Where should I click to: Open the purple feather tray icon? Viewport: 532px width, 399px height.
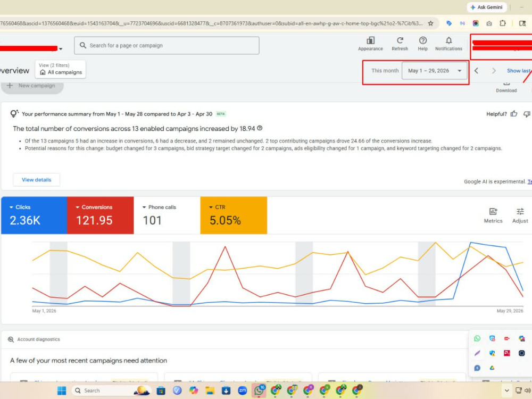(477, 353)
